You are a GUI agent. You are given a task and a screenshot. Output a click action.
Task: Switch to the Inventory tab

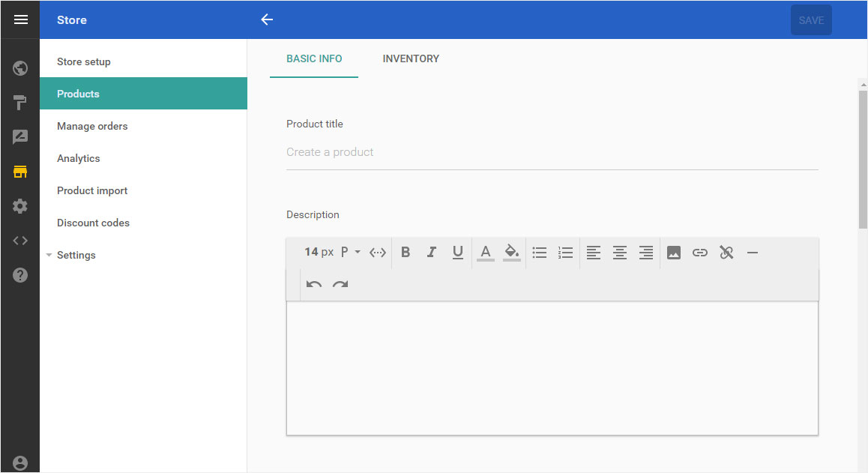click(411, 58)
